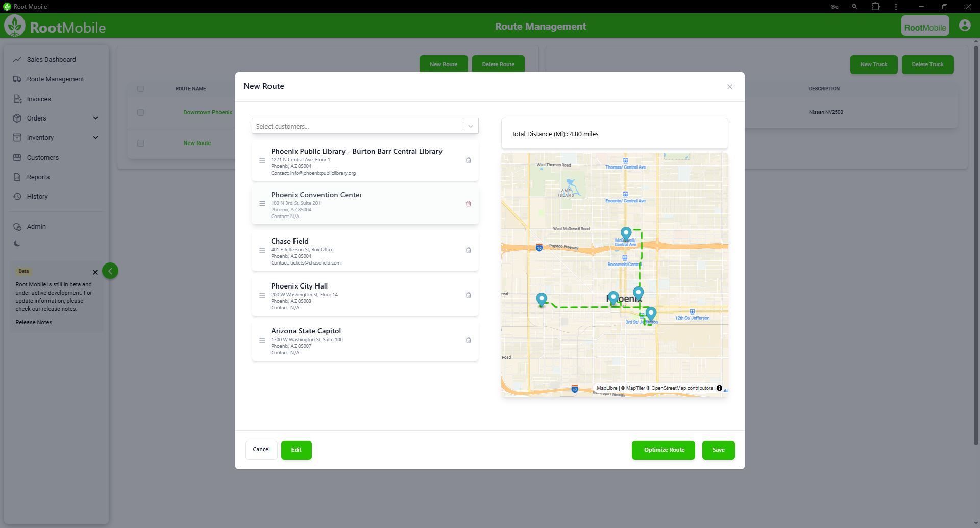Click drag handle for Arizona State Capitol
This screenshot has height=528, width=980.
(x=262, y=340)
